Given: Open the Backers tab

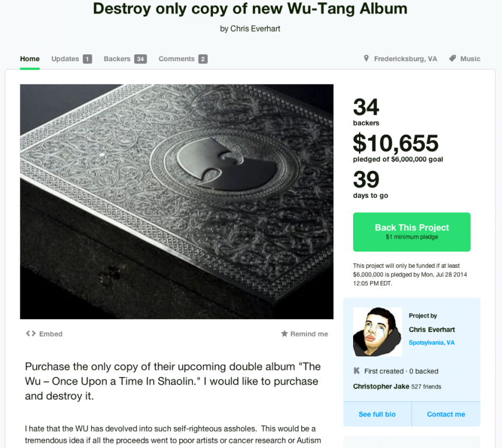Looking at the screenshot, I should [117, 59].
